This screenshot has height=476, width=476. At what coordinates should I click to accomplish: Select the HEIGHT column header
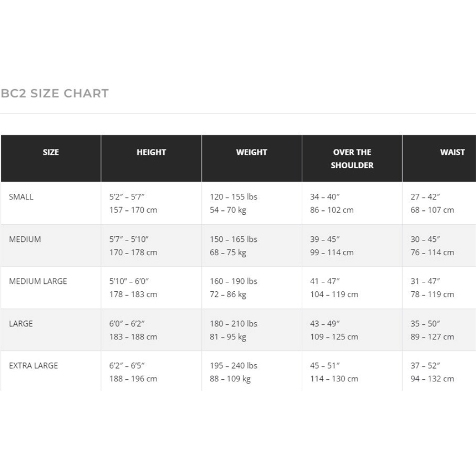[x=151, y=152]
